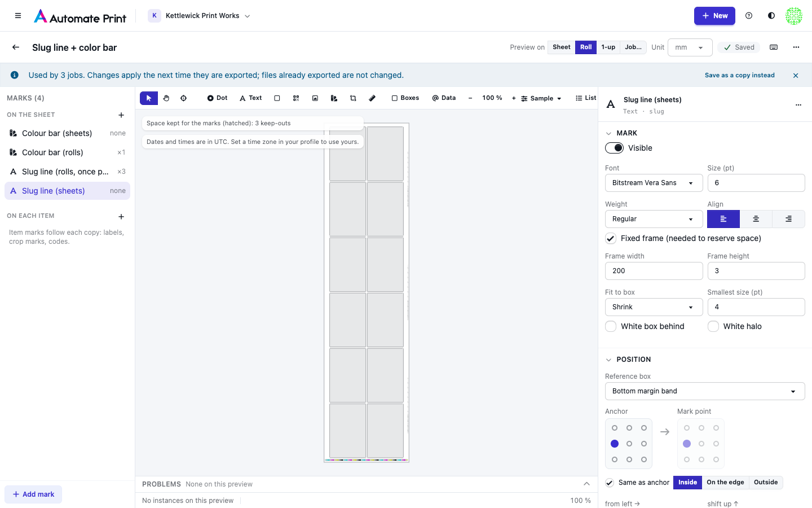
Task: Add a Text mark from toolbar
Action: [x=251, y=98]
